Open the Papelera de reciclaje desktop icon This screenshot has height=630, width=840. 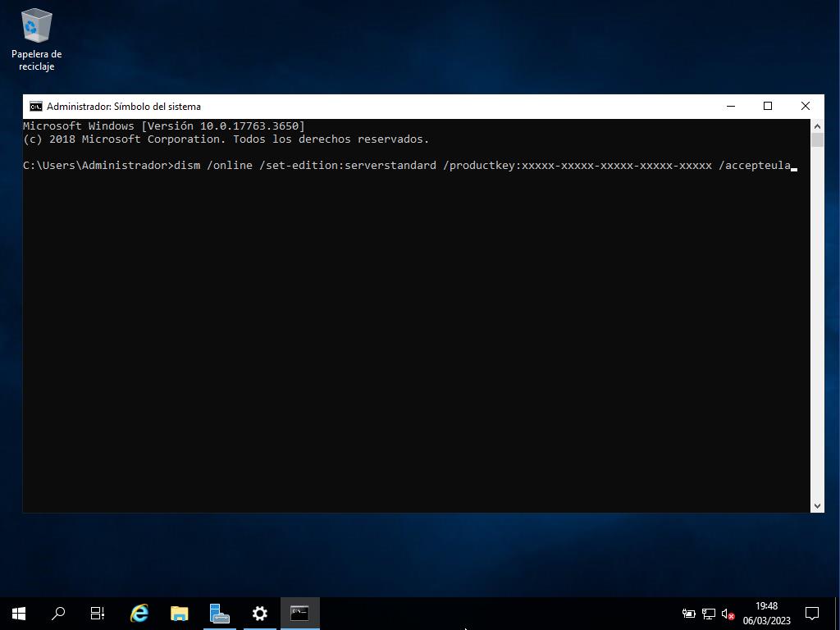pos(36,39)
